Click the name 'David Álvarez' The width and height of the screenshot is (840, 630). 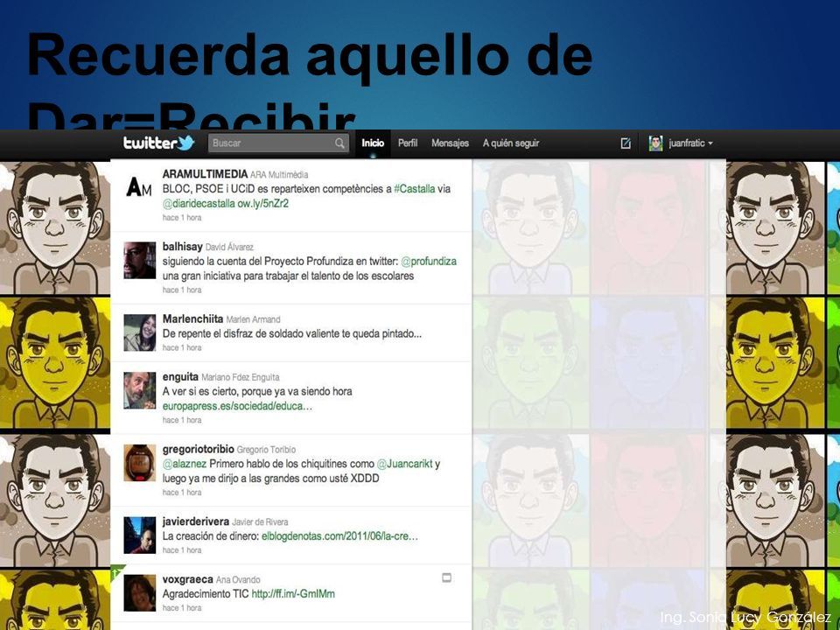229,247
